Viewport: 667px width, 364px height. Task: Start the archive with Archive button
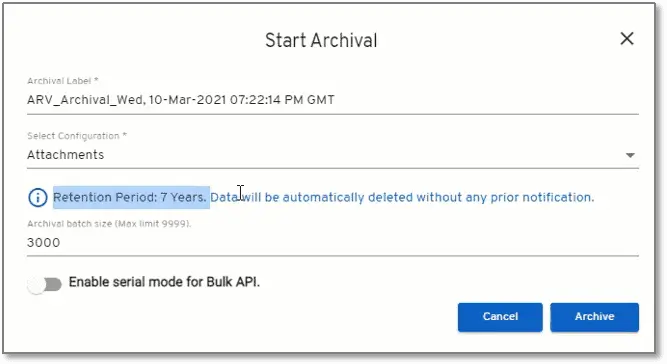pyautogui.click(x=594, y=317)
